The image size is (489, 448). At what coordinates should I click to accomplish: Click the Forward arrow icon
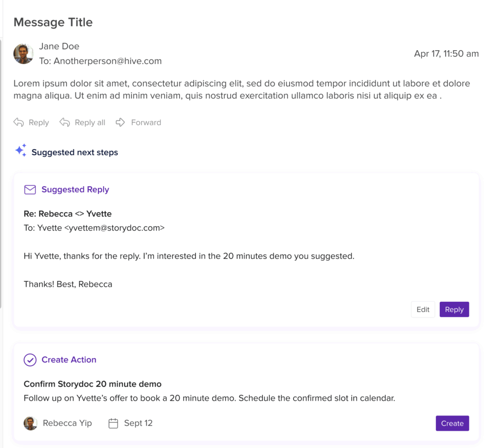[x=120, y=122]
